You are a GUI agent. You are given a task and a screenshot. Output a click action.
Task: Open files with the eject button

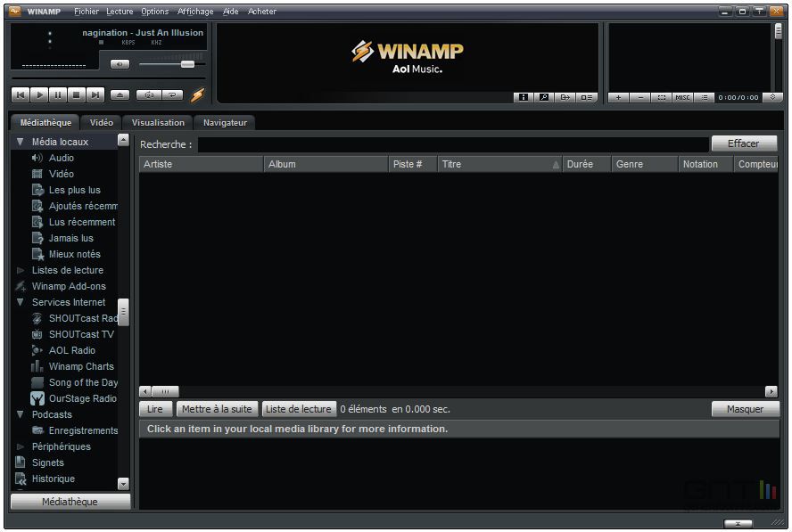click(x=120, y=94)
